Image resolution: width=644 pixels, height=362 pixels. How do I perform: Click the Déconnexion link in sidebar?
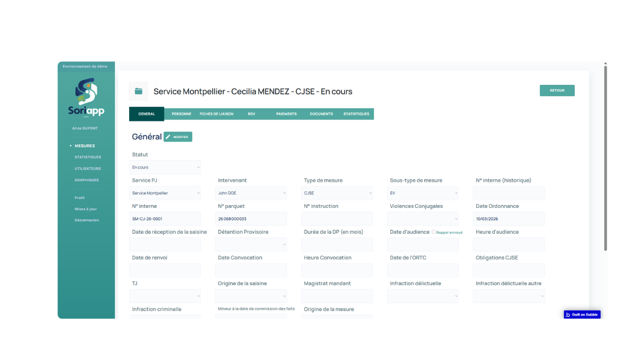coord(87,220)
